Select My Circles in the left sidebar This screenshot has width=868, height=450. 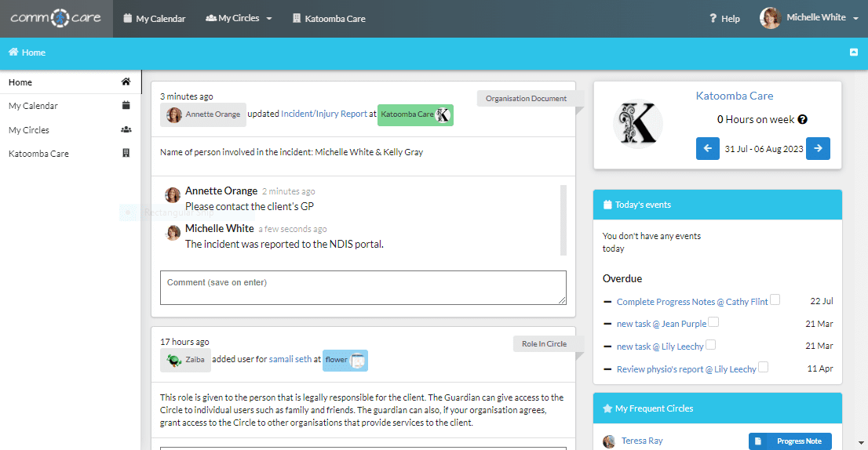tap(29, 130)
